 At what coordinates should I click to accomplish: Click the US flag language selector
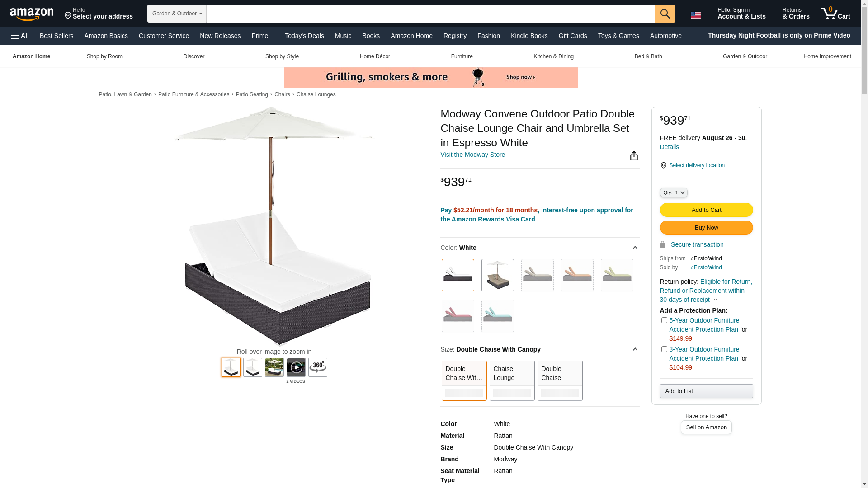coord(695,15)
